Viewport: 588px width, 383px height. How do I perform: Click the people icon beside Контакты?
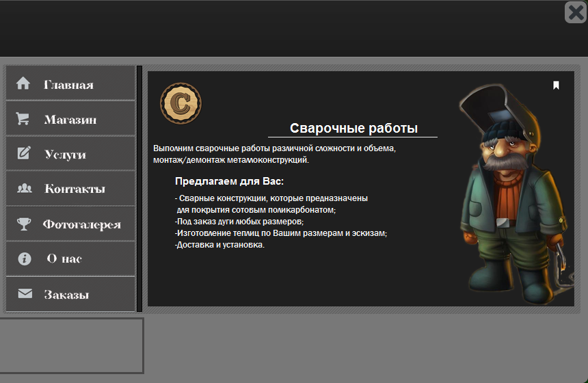tap(24, 188)
